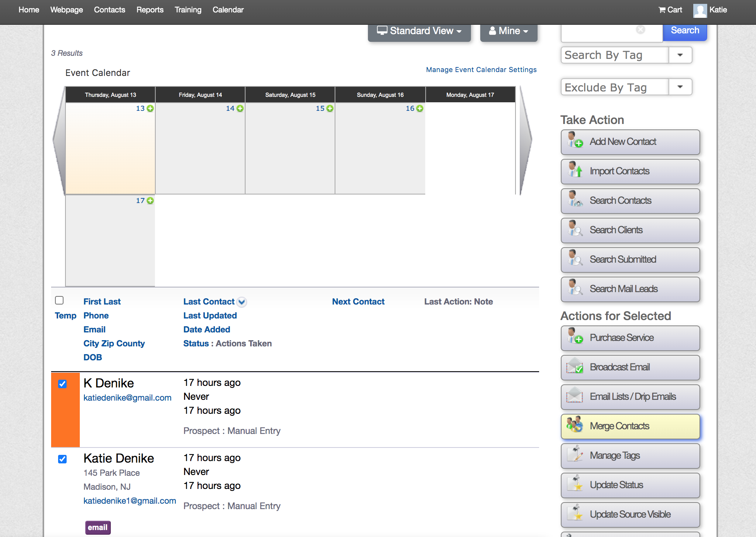Click calendar next arrow on right
Screen dimensions: 756x537
click(525, 139)
